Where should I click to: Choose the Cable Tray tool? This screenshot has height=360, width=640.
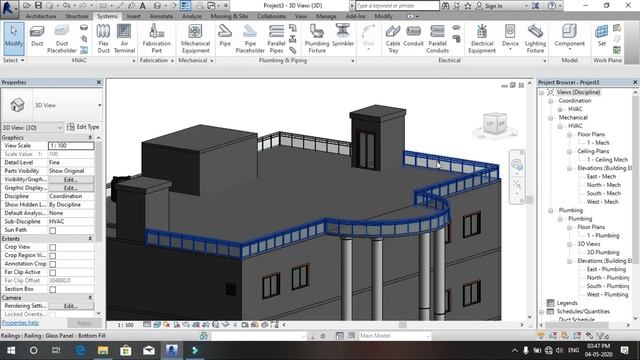393,39
